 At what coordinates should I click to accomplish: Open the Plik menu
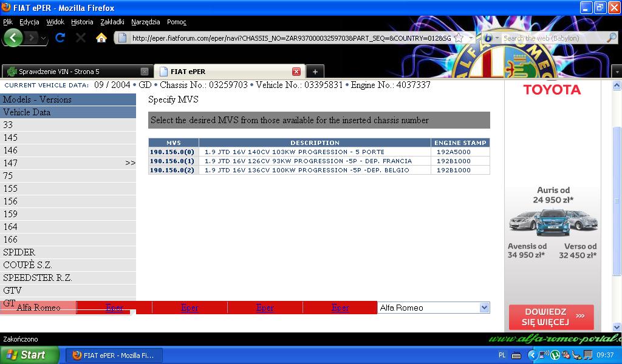point(8,22)
